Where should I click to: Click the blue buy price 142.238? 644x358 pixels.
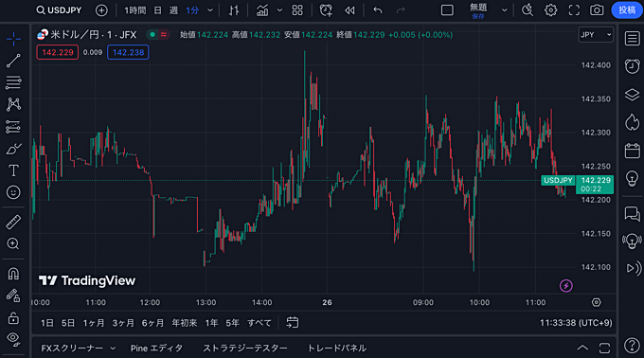point(128,52)
